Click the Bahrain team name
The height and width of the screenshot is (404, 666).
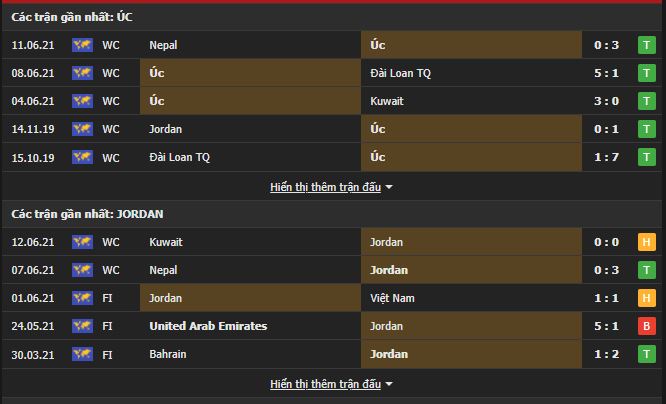coord(167,354)
